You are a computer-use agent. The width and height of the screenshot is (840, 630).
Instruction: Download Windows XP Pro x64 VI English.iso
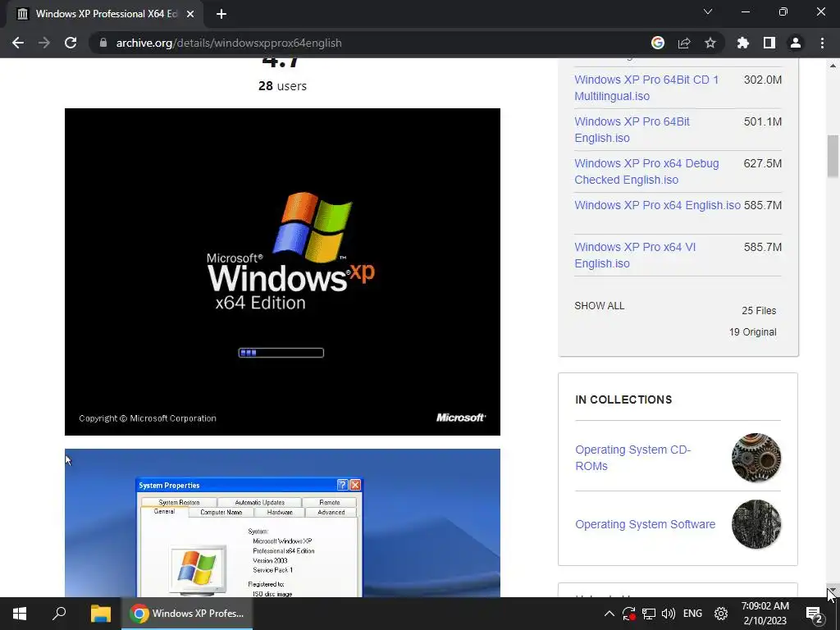point(636,255)
